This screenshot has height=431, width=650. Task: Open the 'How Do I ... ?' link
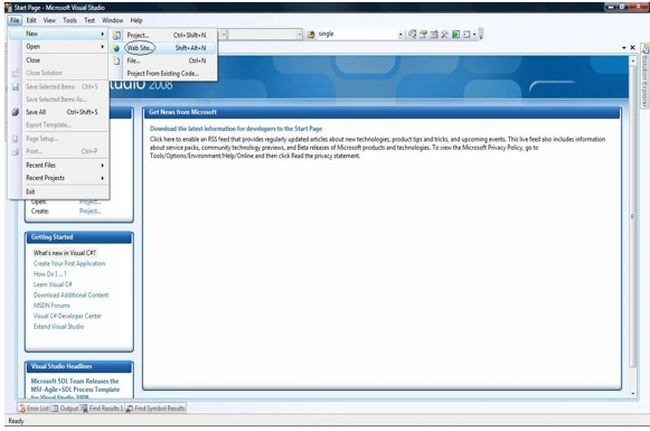click(x=50, y=274)
